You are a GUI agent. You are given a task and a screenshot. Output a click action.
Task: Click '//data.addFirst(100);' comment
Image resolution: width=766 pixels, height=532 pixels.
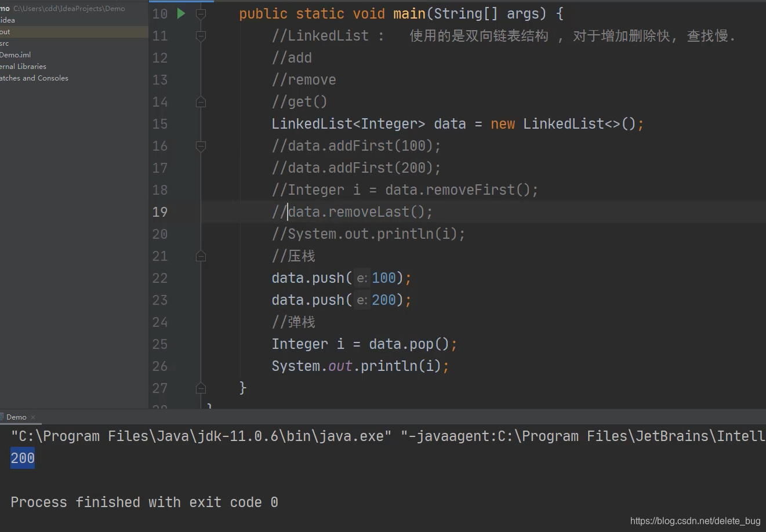point(357,146)
